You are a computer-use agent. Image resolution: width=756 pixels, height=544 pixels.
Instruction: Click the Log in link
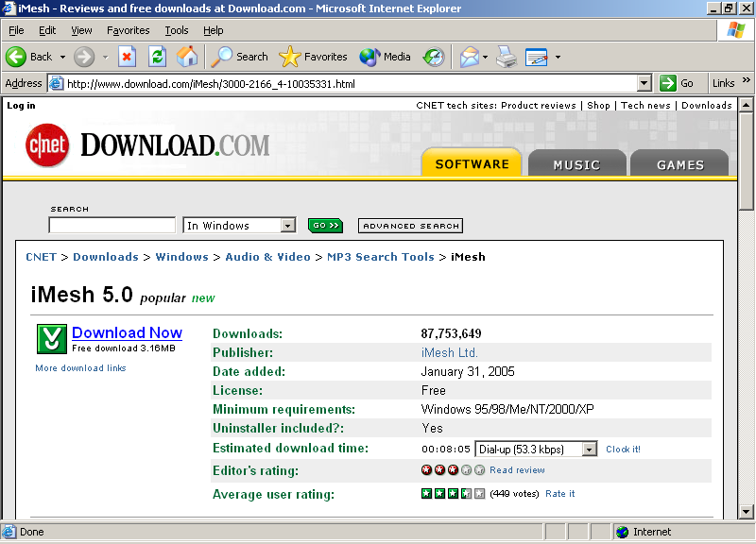[21, 105]
